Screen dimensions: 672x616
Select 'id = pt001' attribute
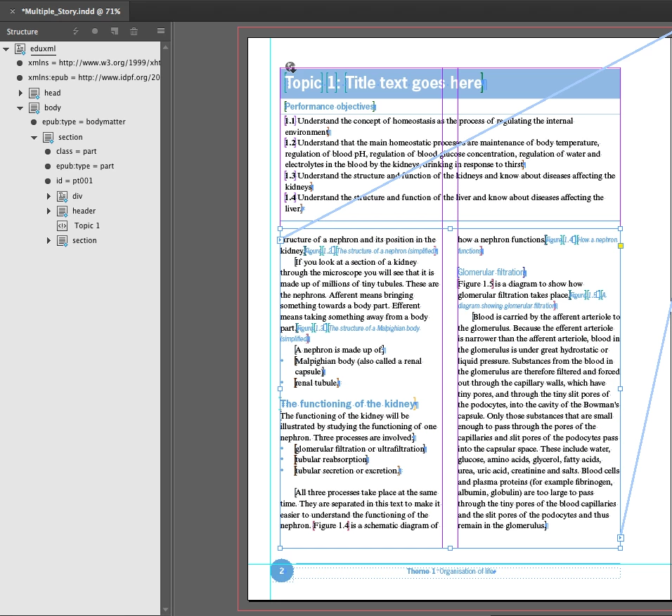(74, 181)
